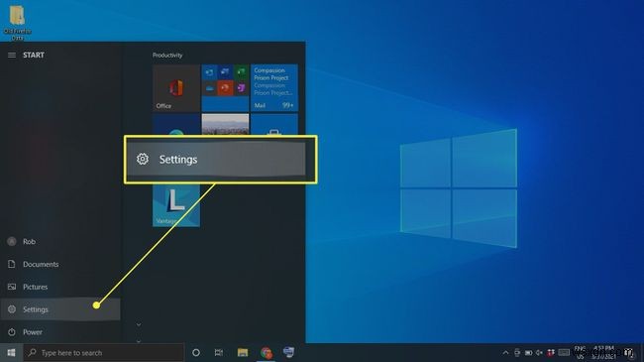Click the lower chevron near Power row
Viewport: 644px width, 362px height.
click(139, 340)
